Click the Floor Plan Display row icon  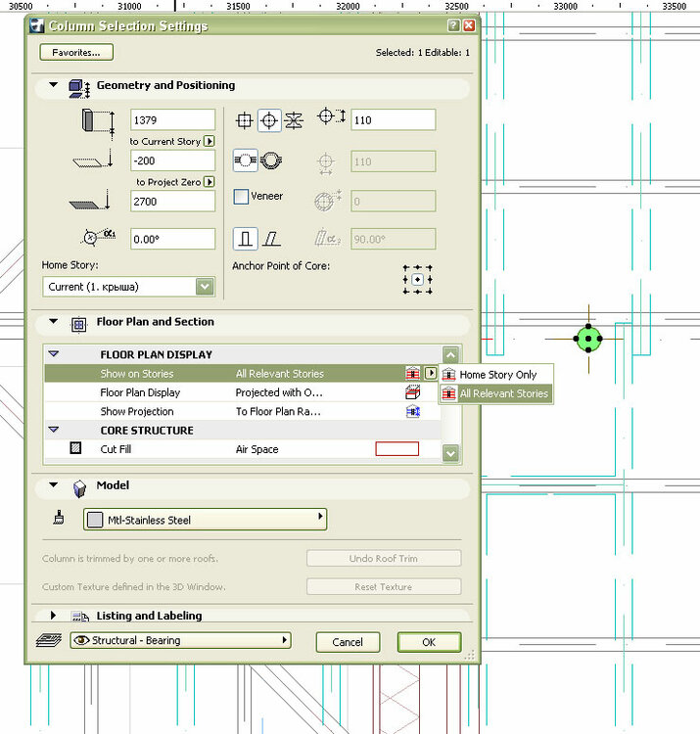tap(412, 392)
